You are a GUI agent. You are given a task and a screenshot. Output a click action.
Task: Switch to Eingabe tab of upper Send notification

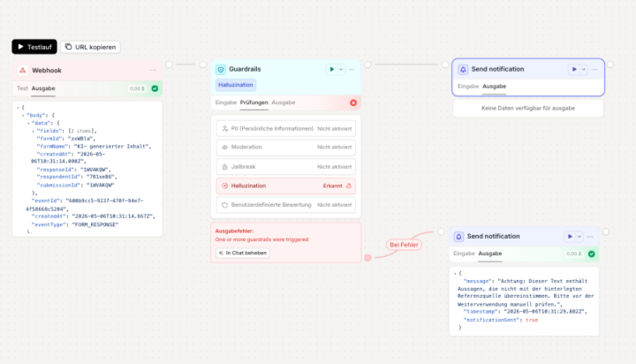(468, 86)
